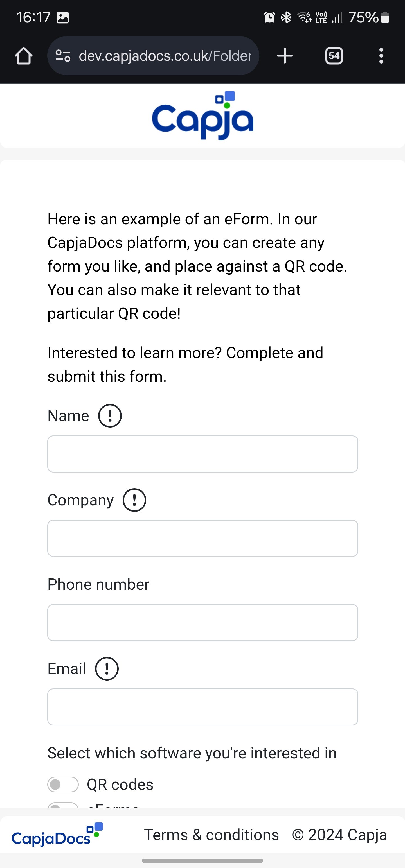Focus the Phone number text field
405x868 pixels.
point(203,622)
